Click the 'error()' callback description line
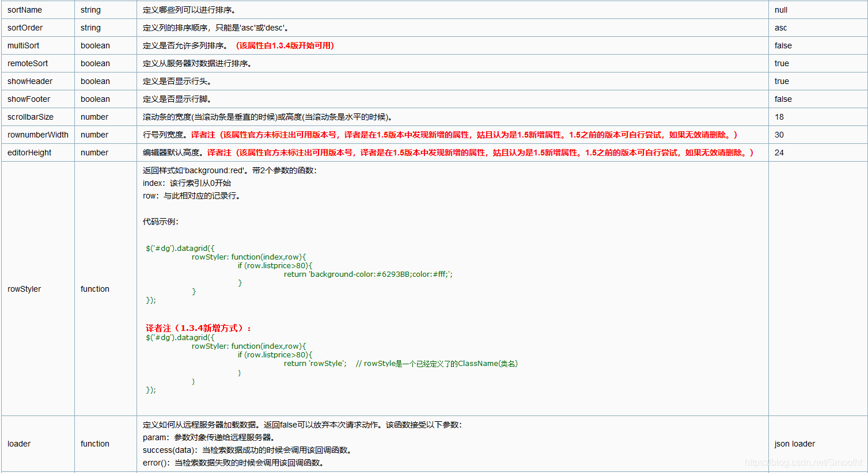 click(234, 463)
